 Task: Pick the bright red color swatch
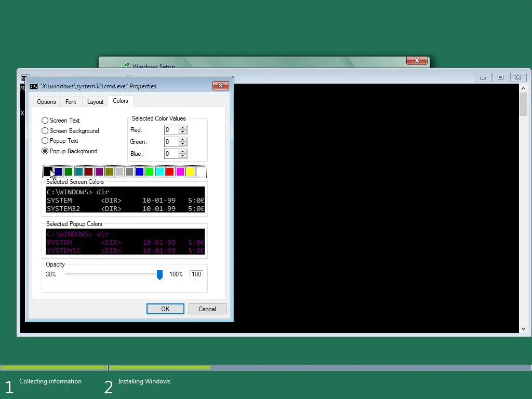tap(170, 171)
